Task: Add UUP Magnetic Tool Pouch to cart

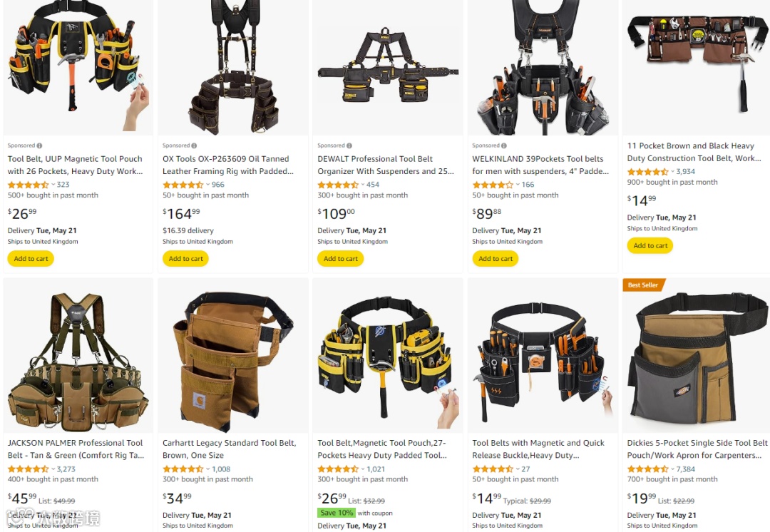Action: point(31,258)
